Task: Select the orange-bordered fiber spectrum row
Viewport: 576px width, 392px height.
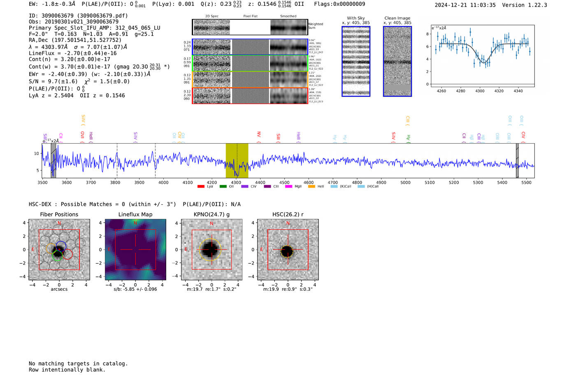Action: point(250,79)
